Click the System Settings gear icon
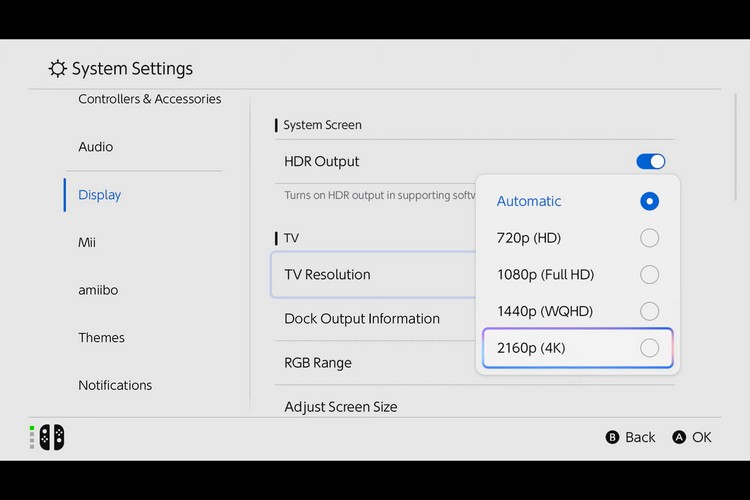 tap(58, 69)
